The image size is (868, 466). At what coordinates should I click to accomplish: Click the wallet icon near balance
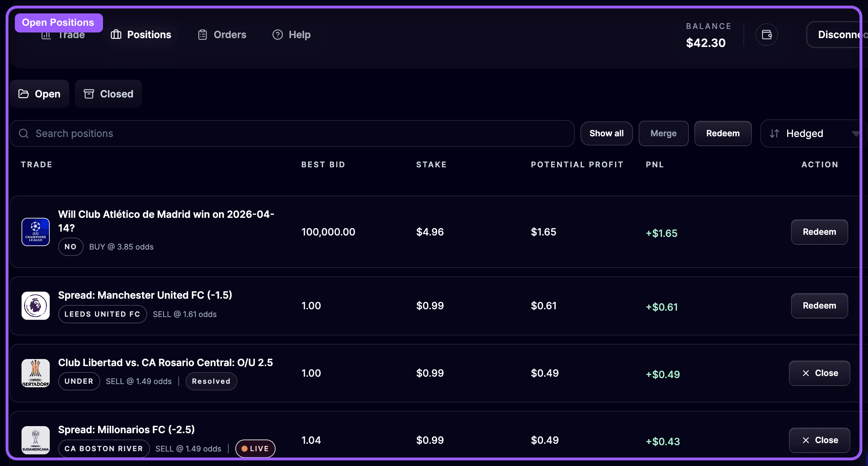tap(766, 35)
